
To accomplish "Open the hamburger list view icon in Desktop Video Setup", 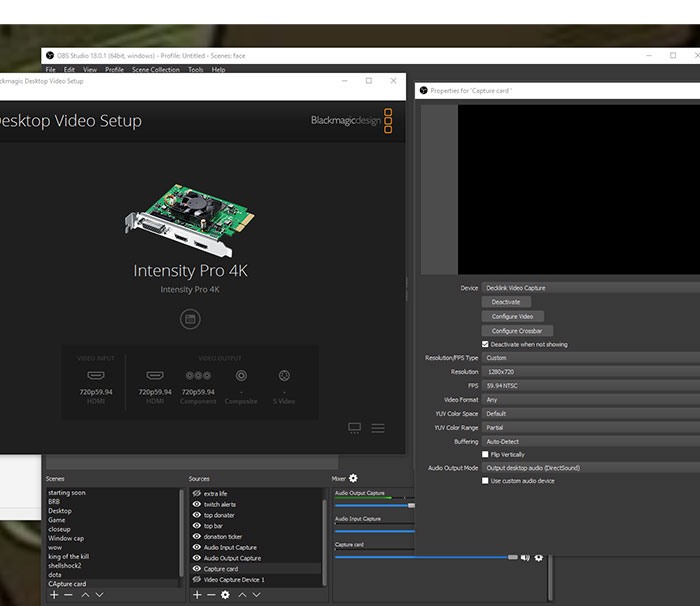I will [x=378, y=428].
